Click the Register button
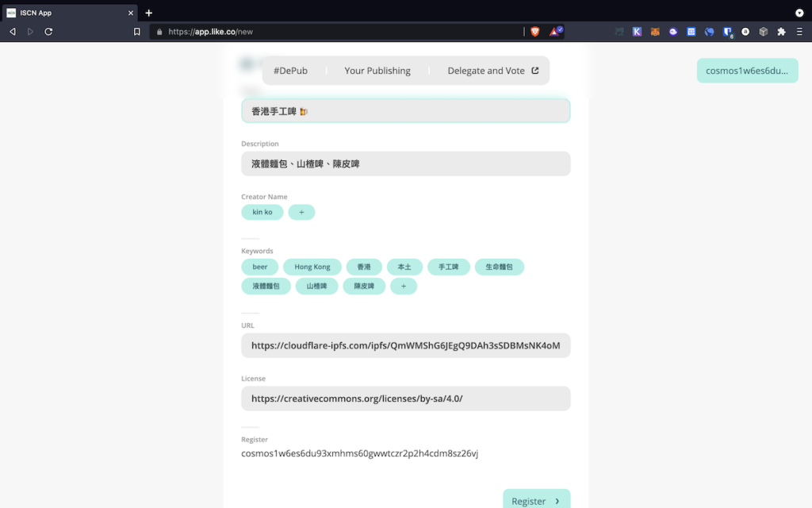Screen dimensions: 812x508 coord(537,501)
